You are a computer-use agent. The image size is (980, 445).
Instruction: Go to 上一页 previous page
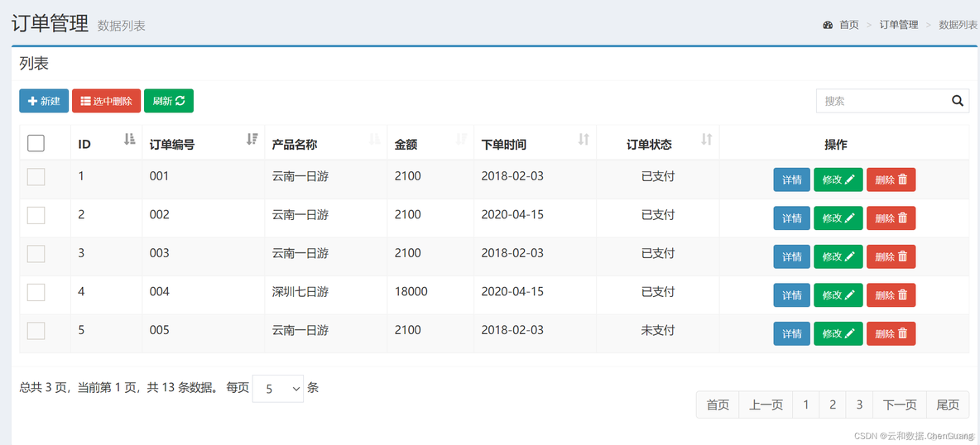[766, 405]
